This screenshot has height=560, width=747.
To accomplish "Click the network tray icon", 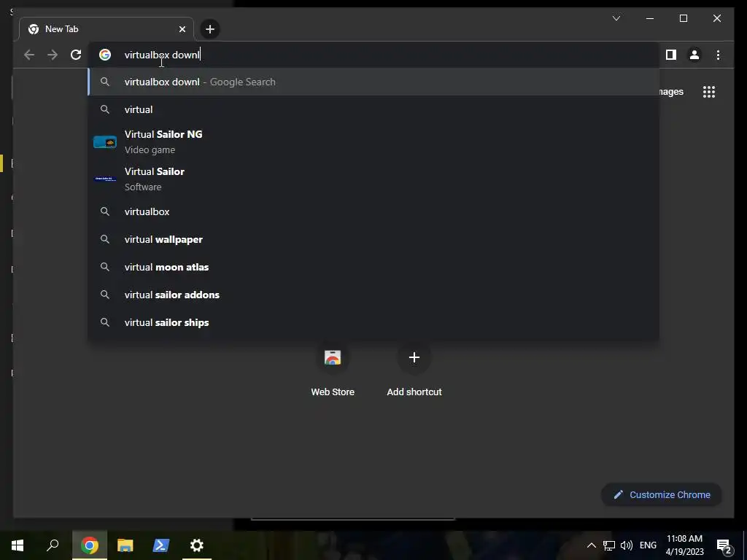I will click(x=609, y=545).
